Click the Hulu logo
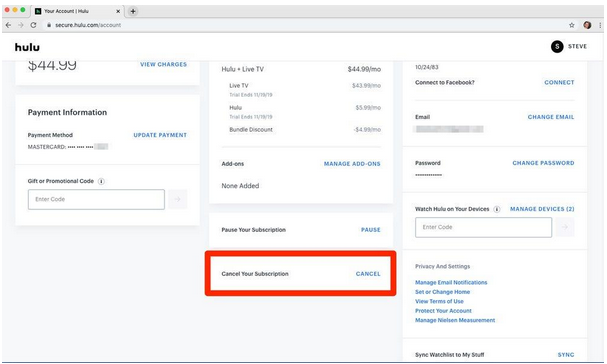This screenshot has width=607, height=364. 27,47
